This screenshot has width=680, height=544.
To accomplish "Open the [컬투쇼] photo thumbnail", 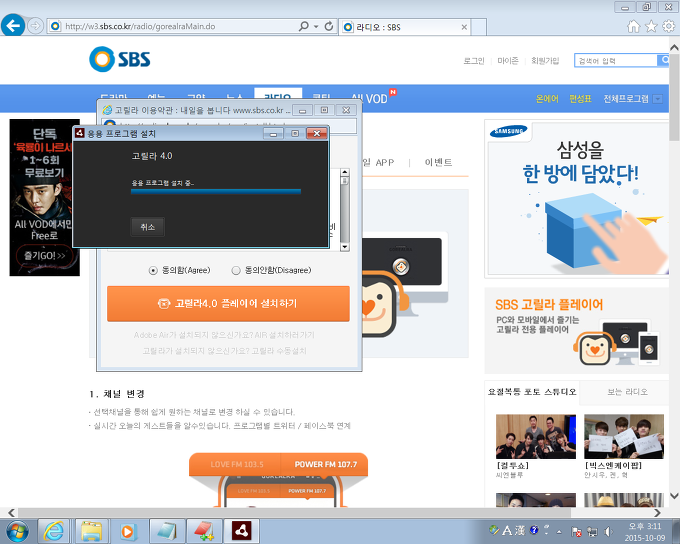I will pos(536,436).
